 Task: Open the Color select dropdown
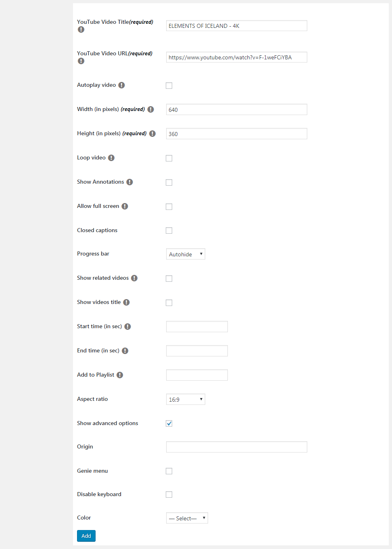(187, 518)
